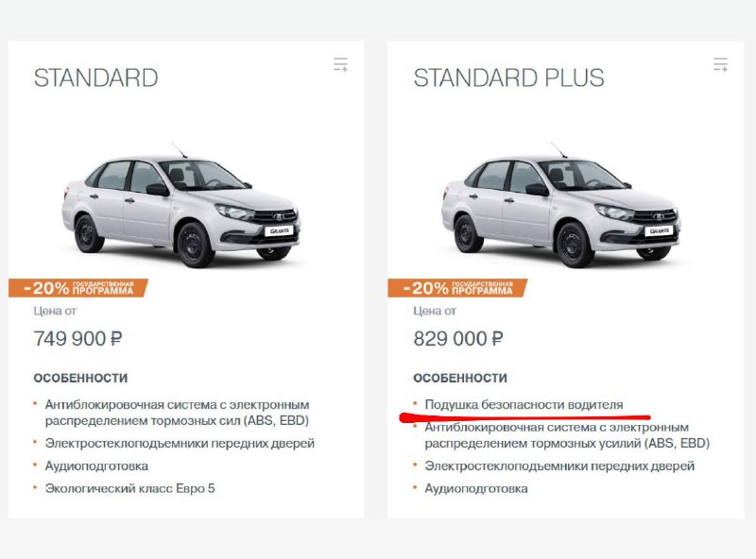Select the 829 000 ₽ price
Viewport: 756px width, 559px height.
click(458, 339)
